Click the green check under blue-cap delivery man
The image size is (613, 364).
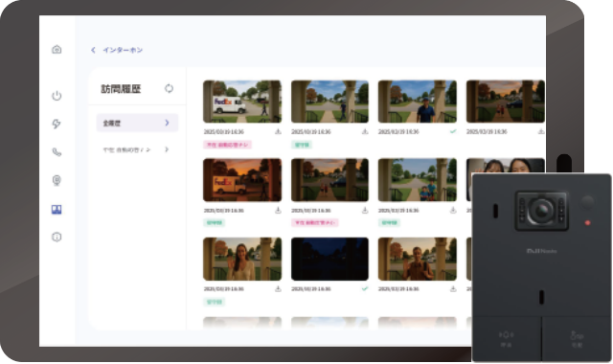click(453, 132)
